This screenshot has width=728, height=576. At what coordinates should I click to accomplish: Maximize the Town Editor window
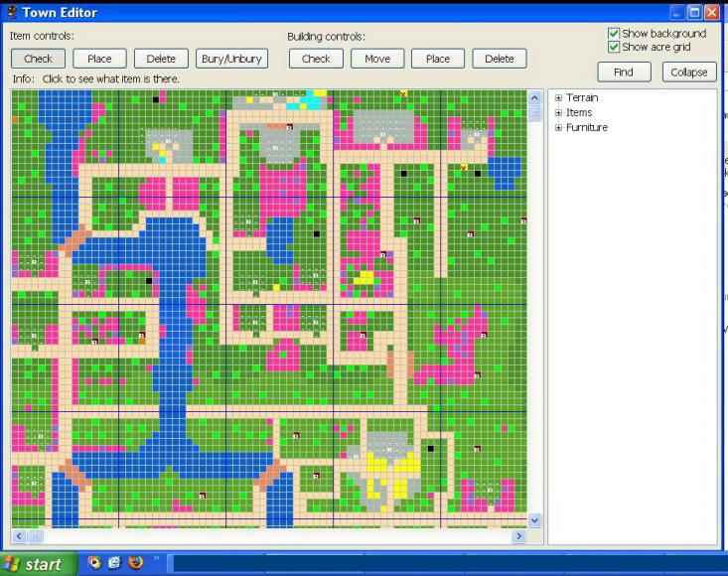[694, 12]
